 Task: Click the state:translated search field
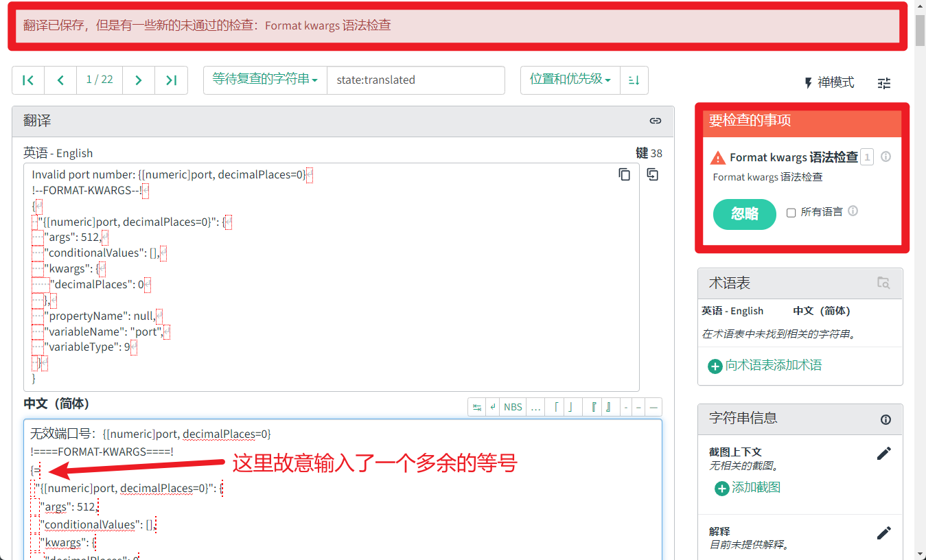tap(415, 80)
